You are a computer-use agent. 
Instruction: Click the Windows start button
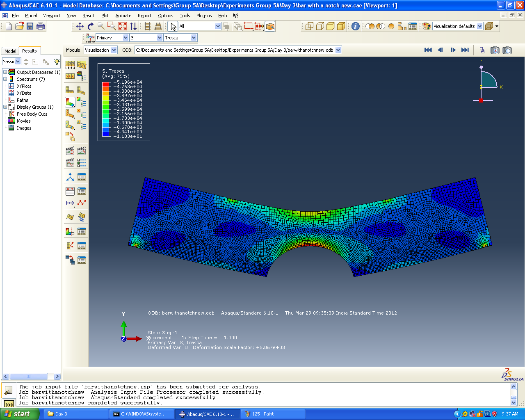[20, 414]
